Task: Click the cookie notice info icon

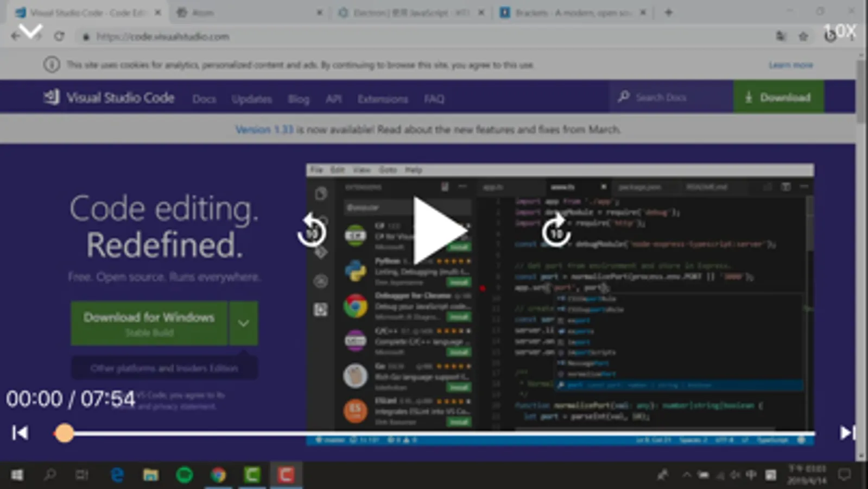Action: (x=52, y=65)
